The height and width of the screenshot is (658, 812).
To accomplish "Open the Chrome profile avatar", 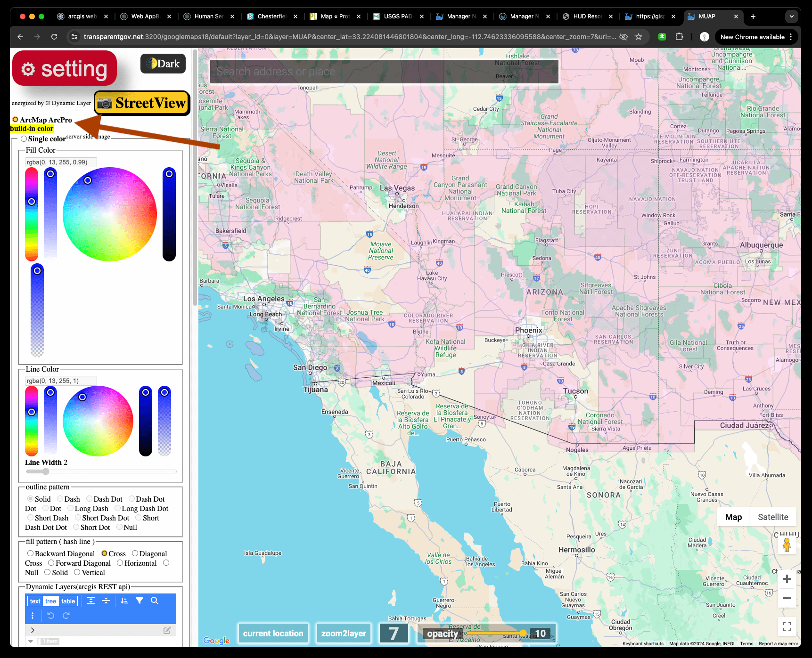I will (x=705, y=37).
